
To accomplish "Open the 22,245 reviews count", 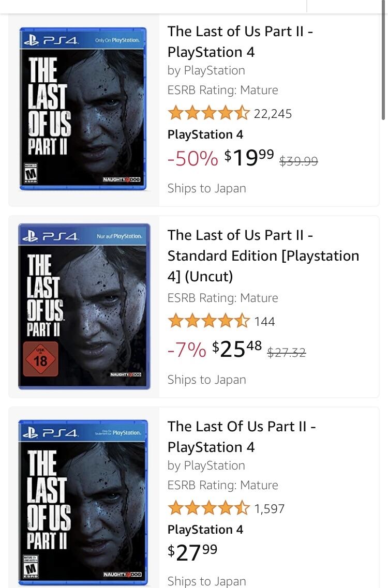I will point(273,114).
